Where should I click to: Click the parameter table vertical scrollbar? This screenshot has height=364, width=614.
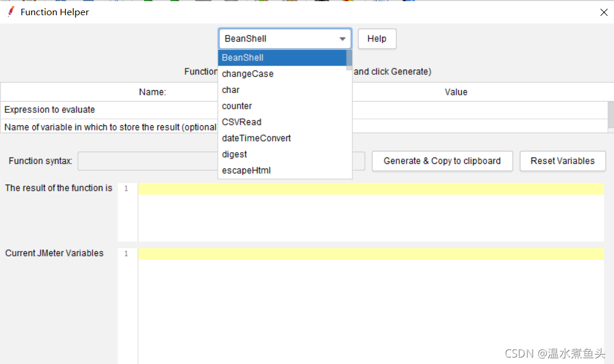(x=611, y=114)
